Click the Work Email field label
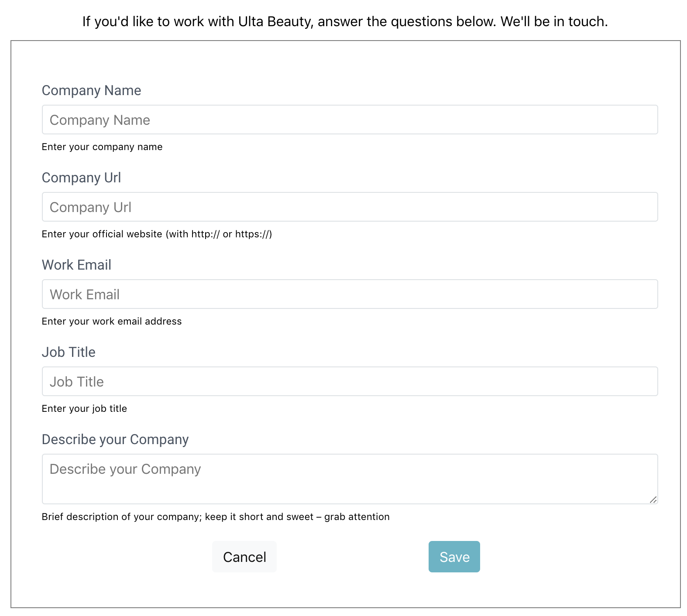The width and height of the screenshot is (687, 616). (x=76, y=264)
